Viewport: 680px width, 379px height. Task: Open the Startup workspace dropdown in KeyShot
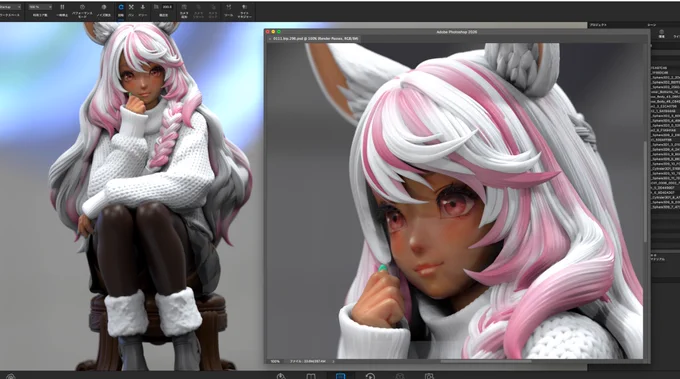(10, 7)
